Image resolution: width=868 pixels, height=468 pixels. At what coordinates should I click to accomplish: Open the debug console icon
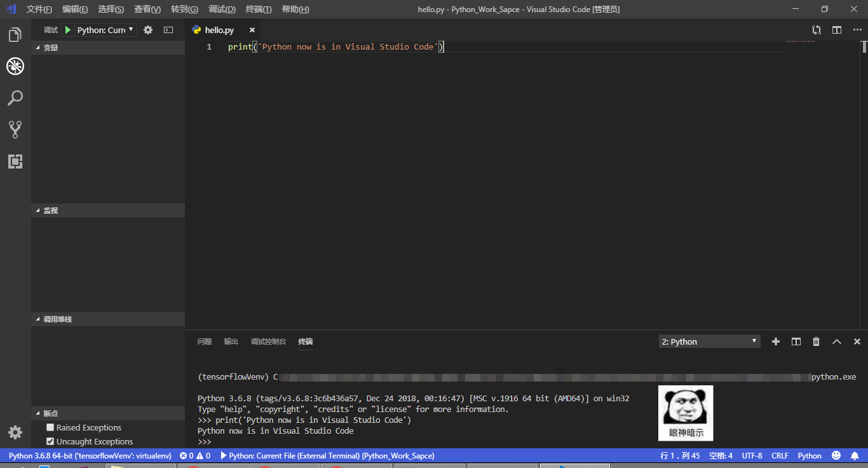pyautogui.click(x=168, y=30)
